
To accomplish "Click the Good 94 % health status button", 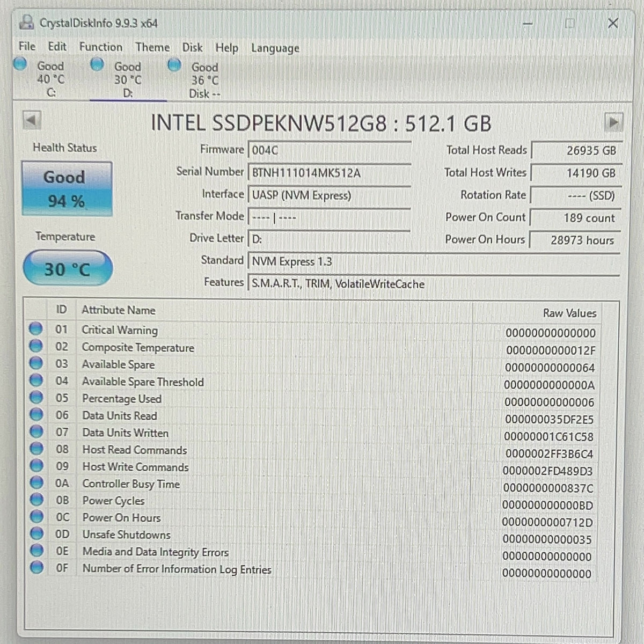I will (x=67, y=189).
